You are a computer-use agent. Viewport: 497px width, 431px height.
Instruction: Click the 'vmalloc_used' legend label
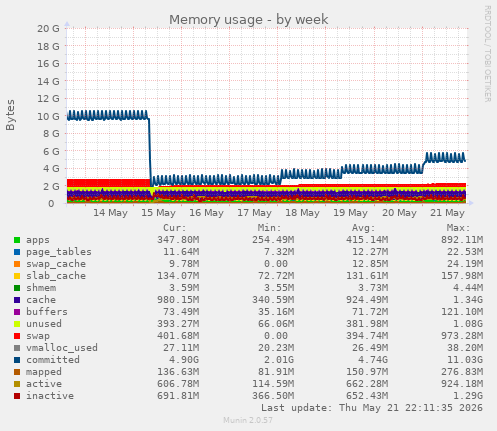click(62, 348)
